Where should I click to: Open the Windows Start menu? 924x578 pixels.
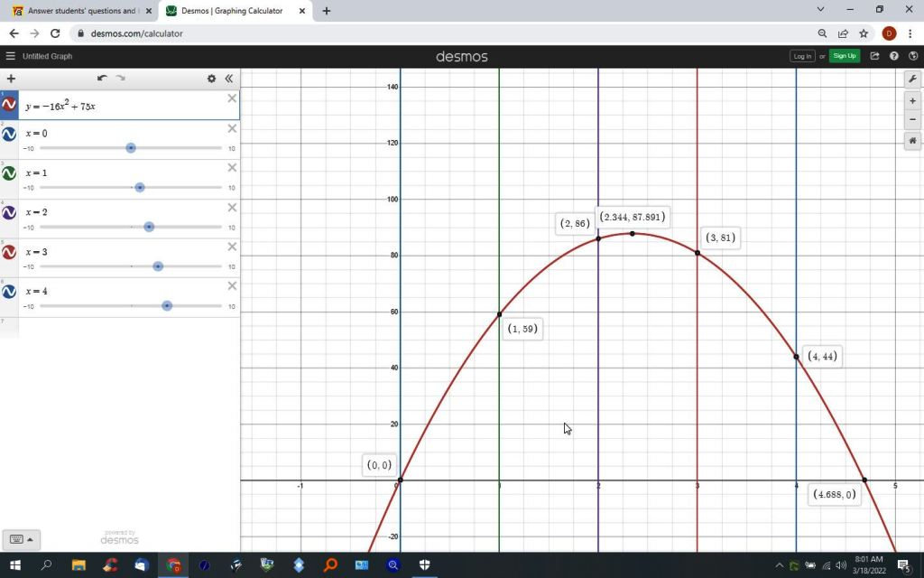[x=15, y=565]
